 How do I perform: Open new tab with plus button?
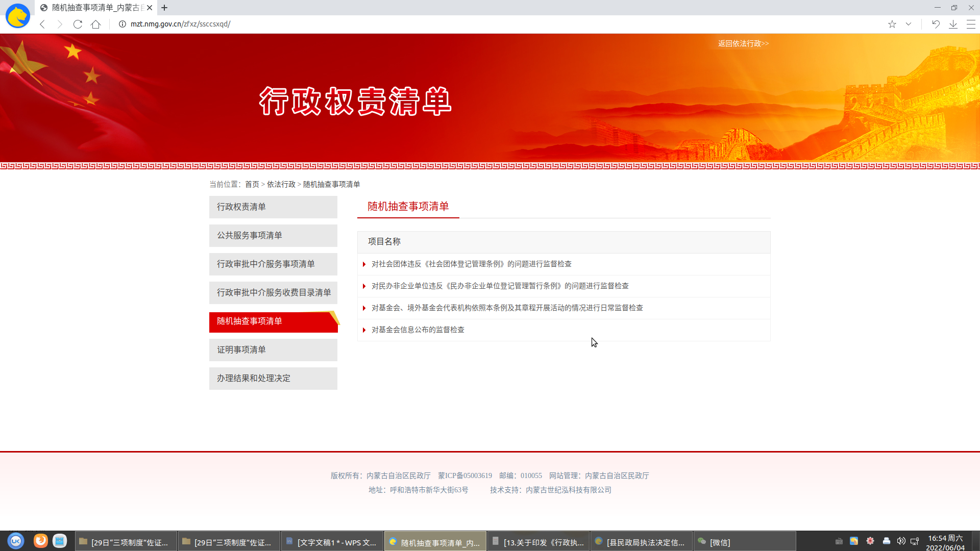[x=164, y=8]
